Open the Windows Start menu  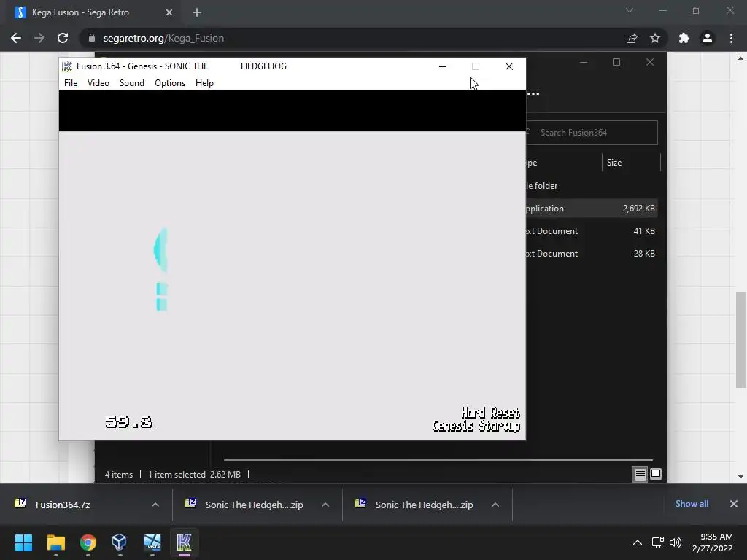tap(23, 542)
